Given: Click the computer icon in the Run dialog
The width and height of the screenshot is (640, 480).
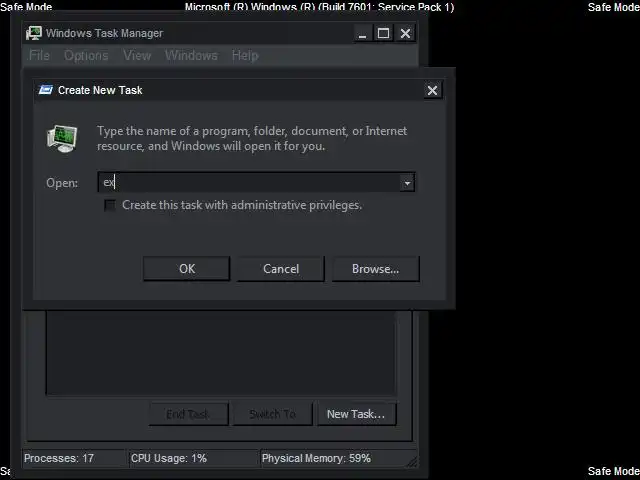Looking at the screenshot, I should 62,139.
